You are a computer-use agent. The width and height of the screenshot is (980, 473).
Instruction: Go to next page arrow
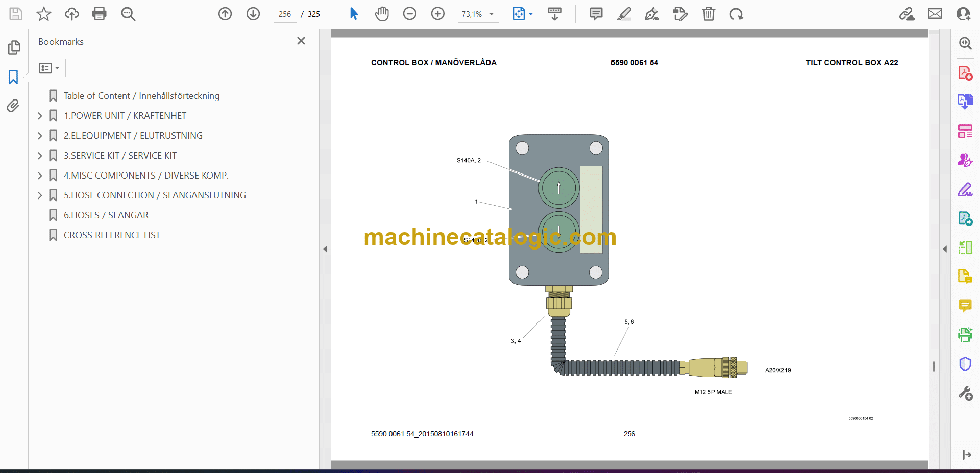point(253,14)
